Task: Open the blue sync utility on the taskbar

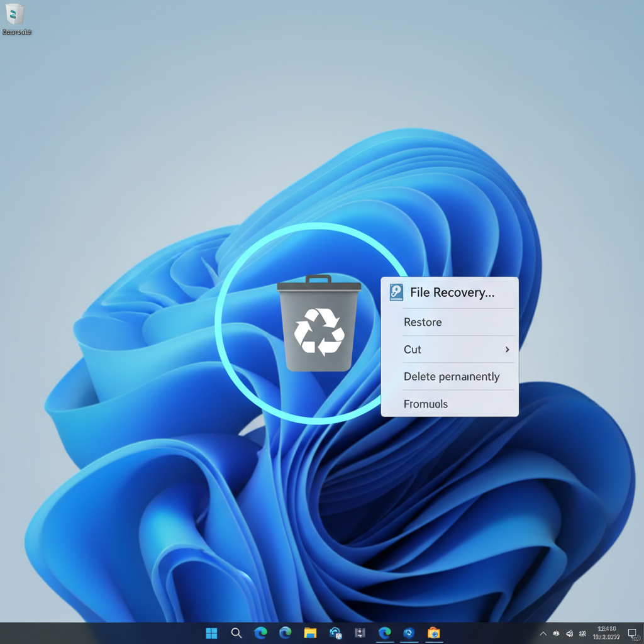Action: coord(409,633)
